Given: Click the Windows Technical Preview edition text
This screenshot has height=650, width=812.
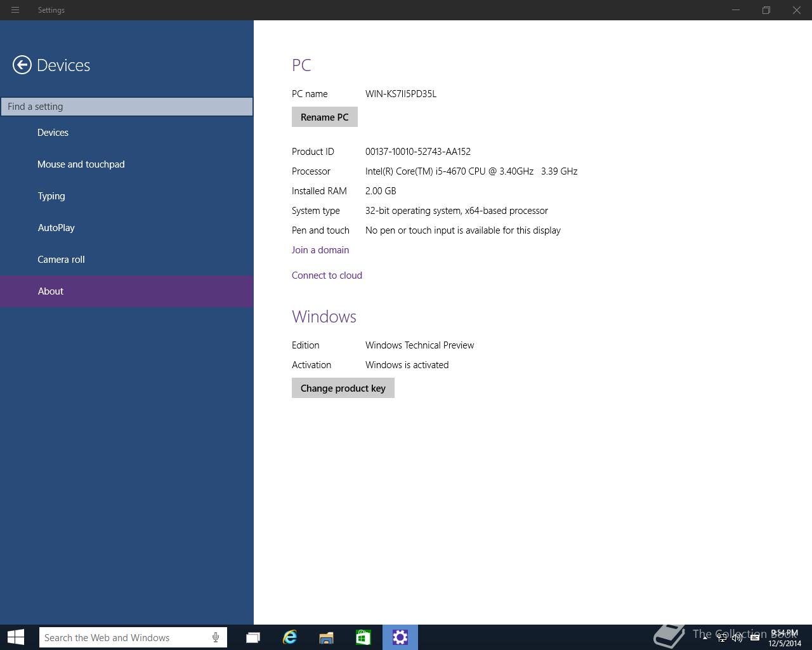Looking at the screenshot, I should [420, 345].
